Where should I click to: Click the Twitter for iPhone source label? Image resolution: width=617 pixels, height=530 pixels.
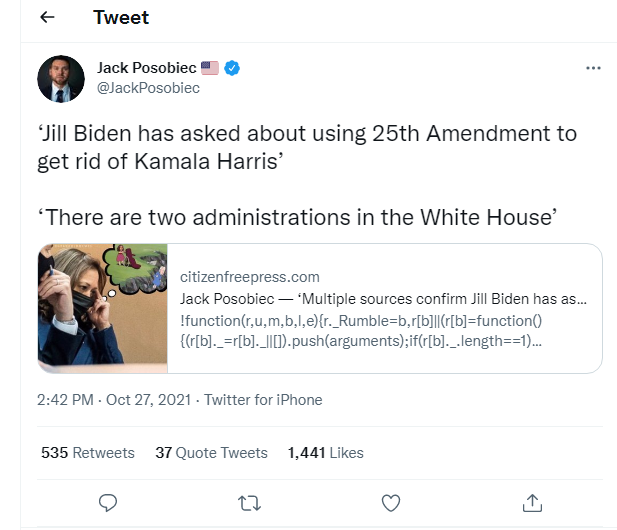263,400
